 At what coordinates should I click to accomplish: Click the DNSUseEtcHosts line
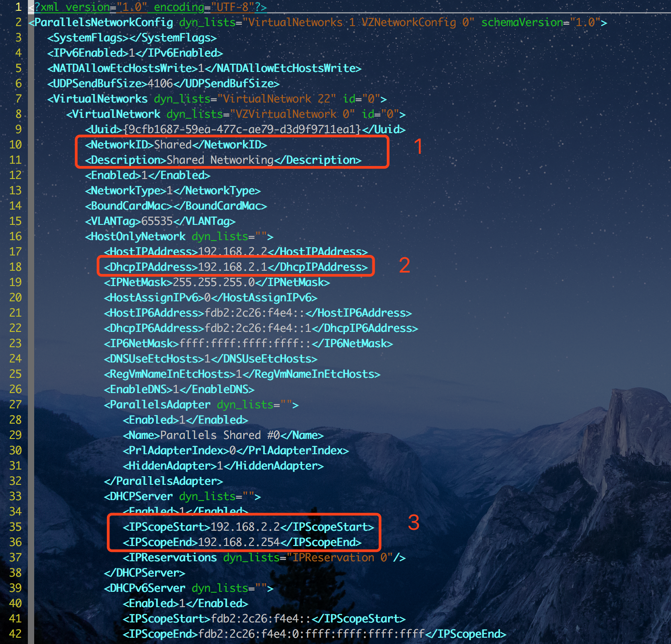[211, 359]
